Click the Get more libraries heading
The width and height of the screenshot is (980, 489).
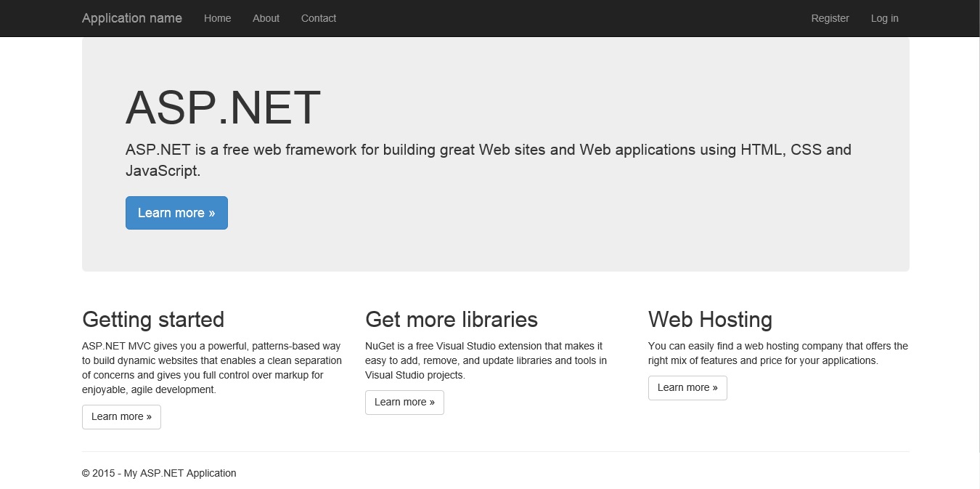coord(452,319)
